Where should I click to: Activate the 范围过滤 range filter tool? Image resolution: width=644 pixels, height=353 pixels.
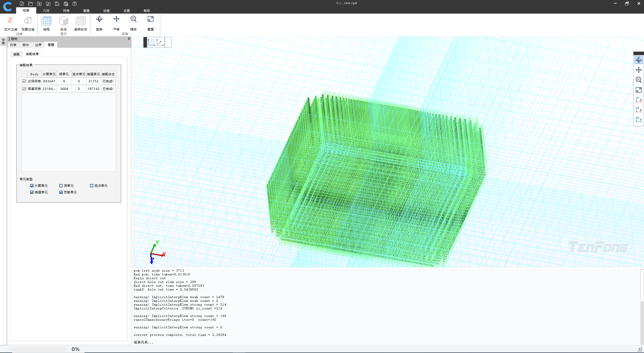(x=28, y=24)
